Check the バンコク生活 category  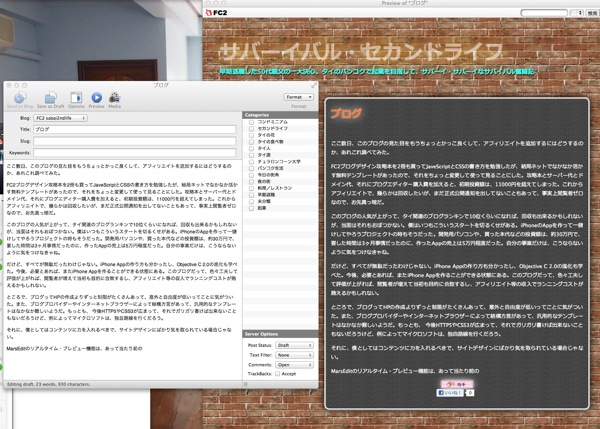pos(251,168)
